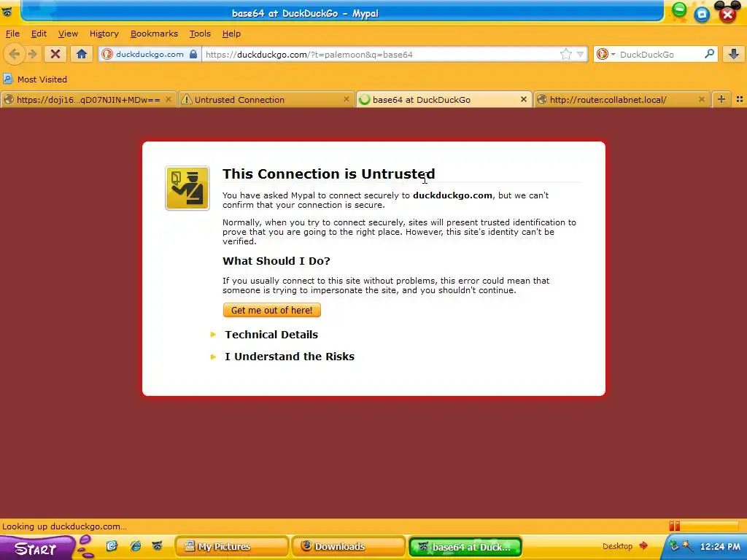
Task: Click Mypal raccoon icon in title bar
Action: coord(7,12)
